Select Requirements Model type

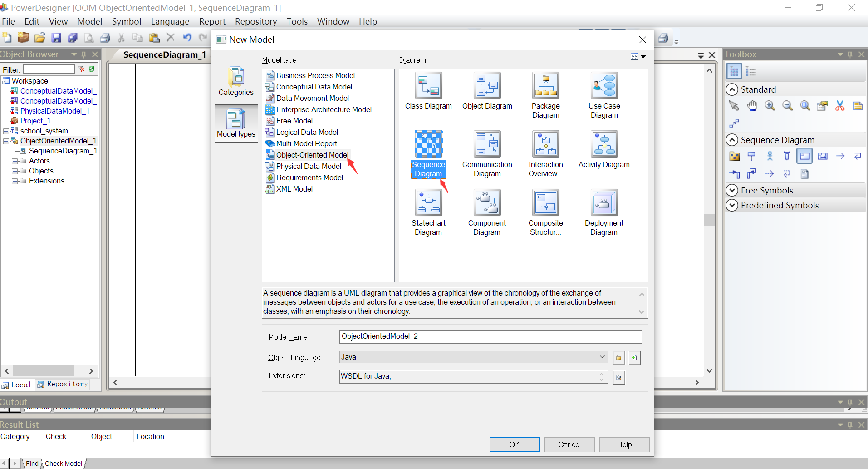point(304,178)
